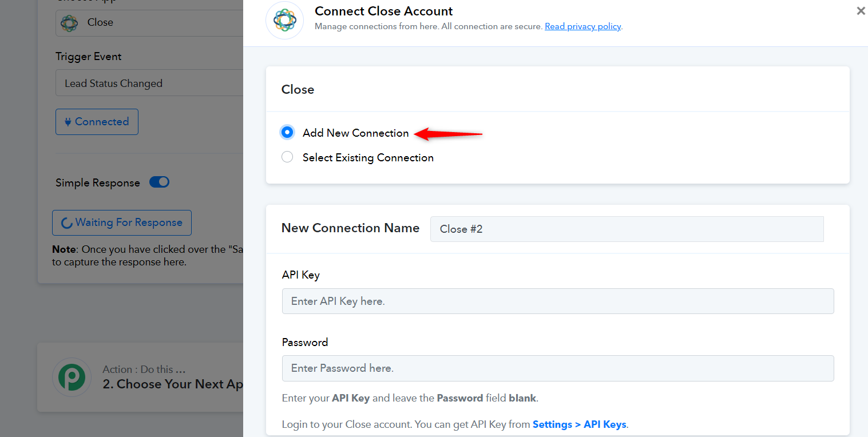
Task: Click the Password input field
Action: coord(558,368)
